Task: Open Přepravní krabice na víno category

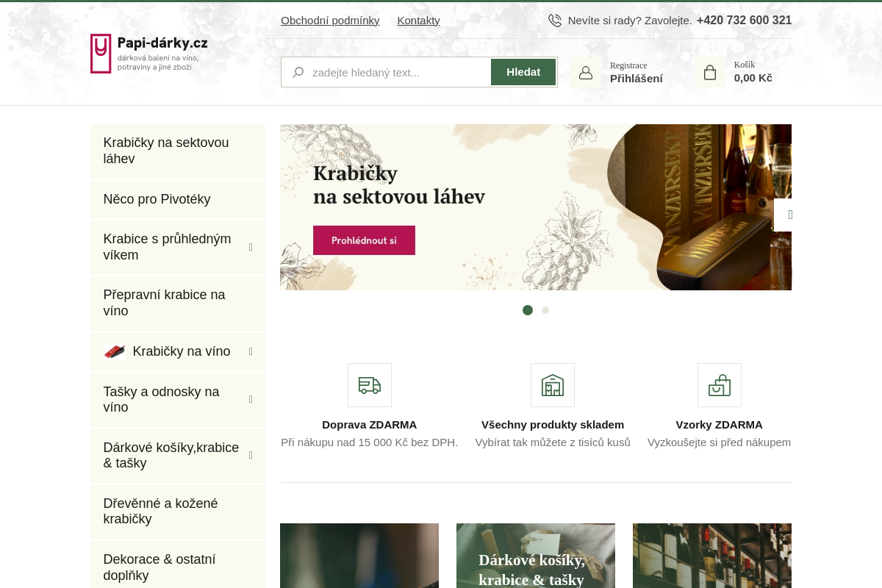Action: (165, 303)
